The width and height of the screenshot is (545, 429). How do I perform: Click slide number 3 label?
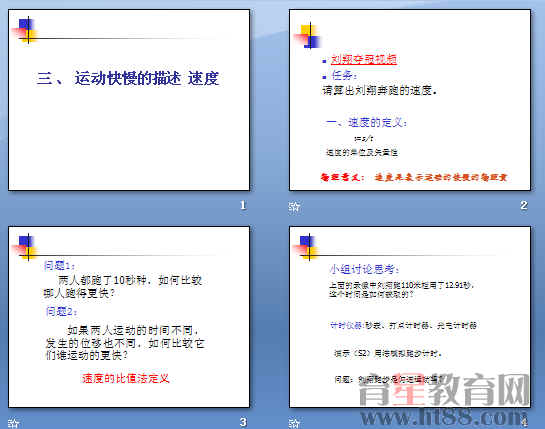[243, 422]
